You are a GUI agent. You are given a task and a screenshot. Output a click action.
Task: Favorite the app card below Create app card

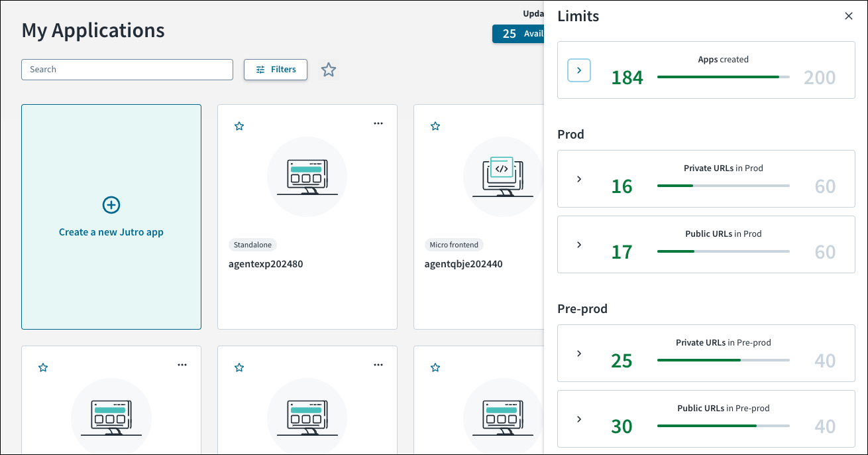pyautogui.click(x=43, y=367)
